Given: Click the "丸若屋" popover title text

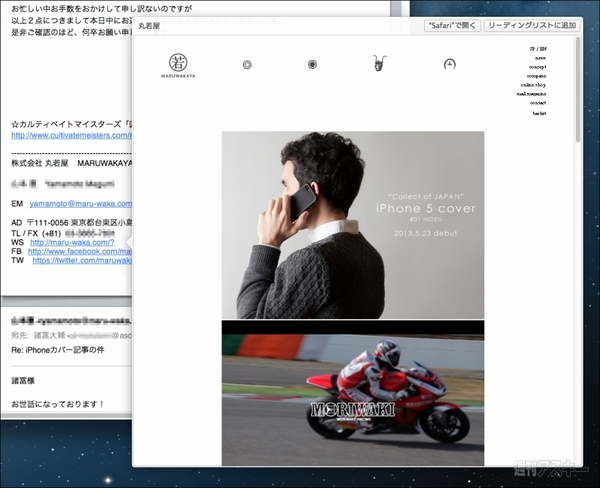Looking at the screenshot, I should (x=149, y=26).
